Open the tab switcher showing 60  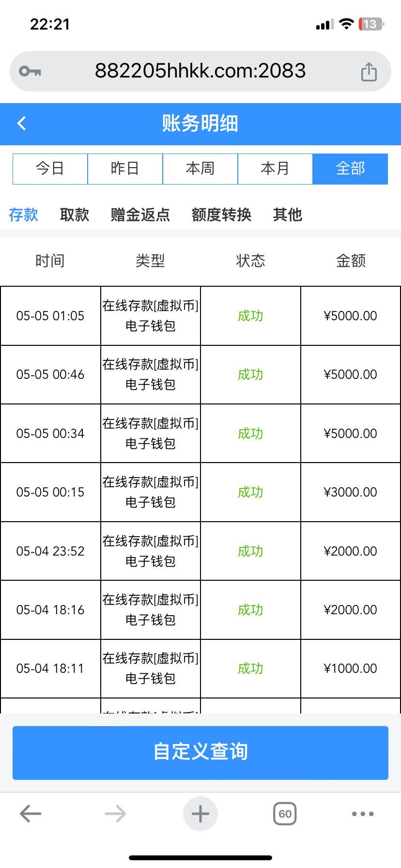click(285, 814)
